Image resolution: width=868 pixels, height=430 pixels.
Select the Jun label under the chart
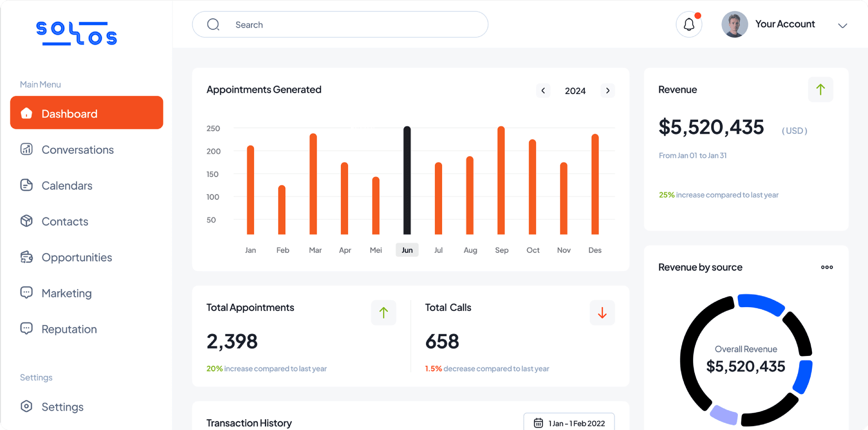coord(407,249)
